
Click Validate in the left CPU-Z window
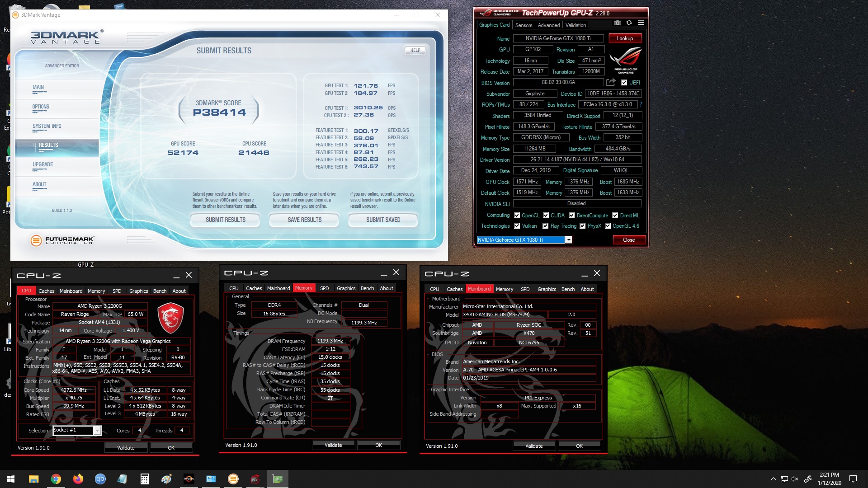pyautogui.click(x=126, y=448)
